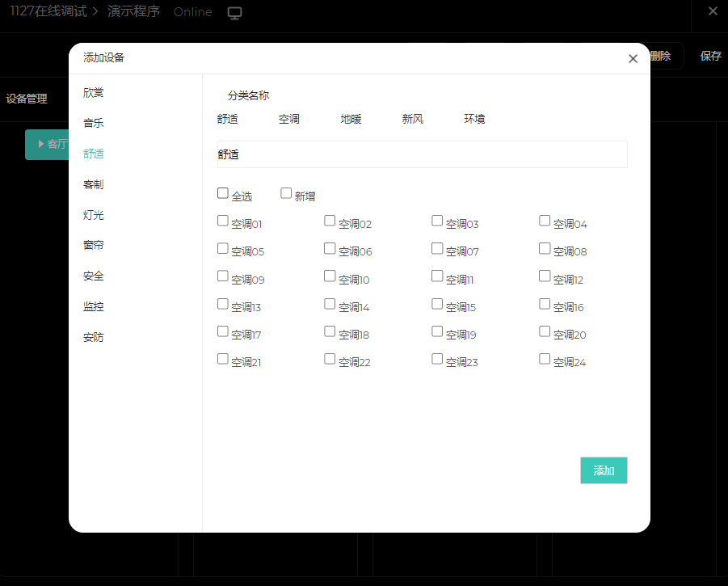Viewport: 728px width, 586px height.
Task: Switch to the 舒适 sub-category tab
Action: tap(228, 120)
